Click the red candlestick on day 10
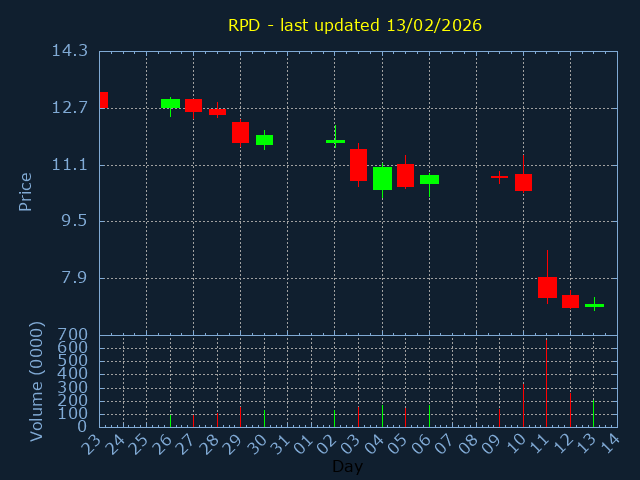The width and height of the screenshot is (640, 480). point(523,182)
